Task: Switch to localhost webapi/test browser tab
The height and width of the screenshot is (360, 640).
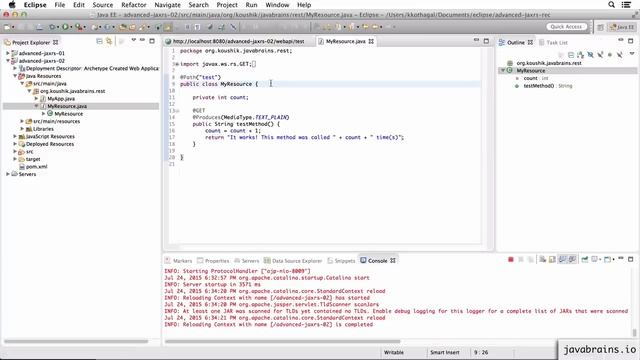Action: pyautogui.click(x=238, y=41)
